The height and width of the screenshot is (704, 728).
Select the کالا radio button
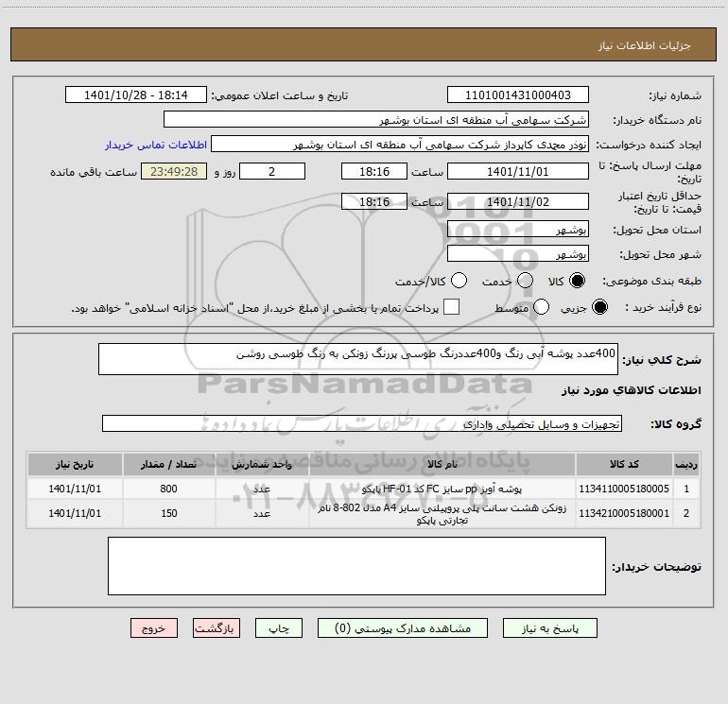(577, 281)
